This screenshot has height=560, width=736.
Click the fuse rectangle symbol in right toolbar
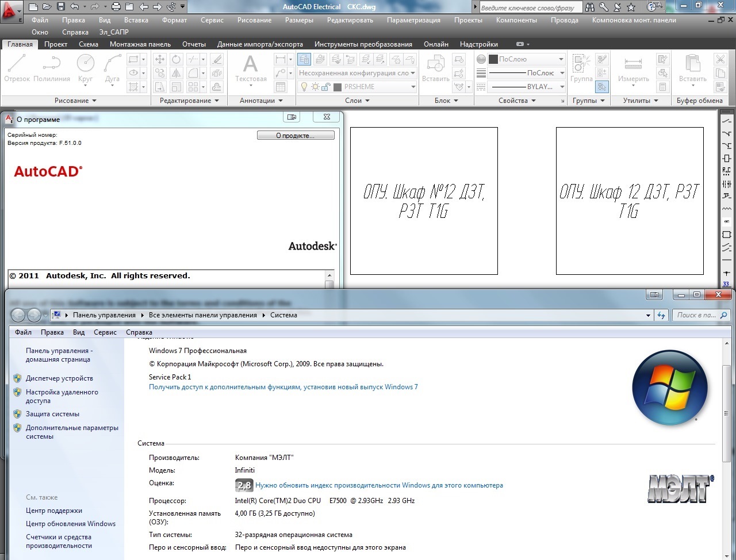727,159
